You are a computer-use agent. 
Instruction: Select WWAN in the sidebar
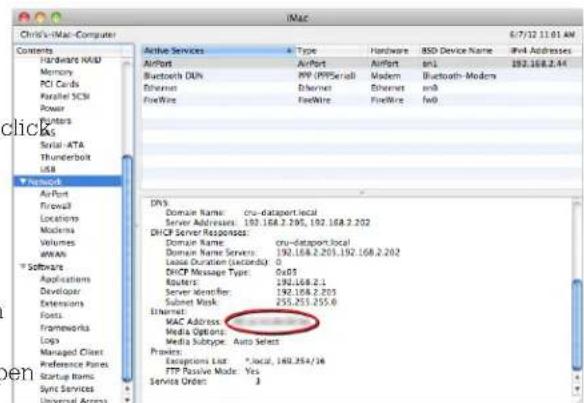53,254
